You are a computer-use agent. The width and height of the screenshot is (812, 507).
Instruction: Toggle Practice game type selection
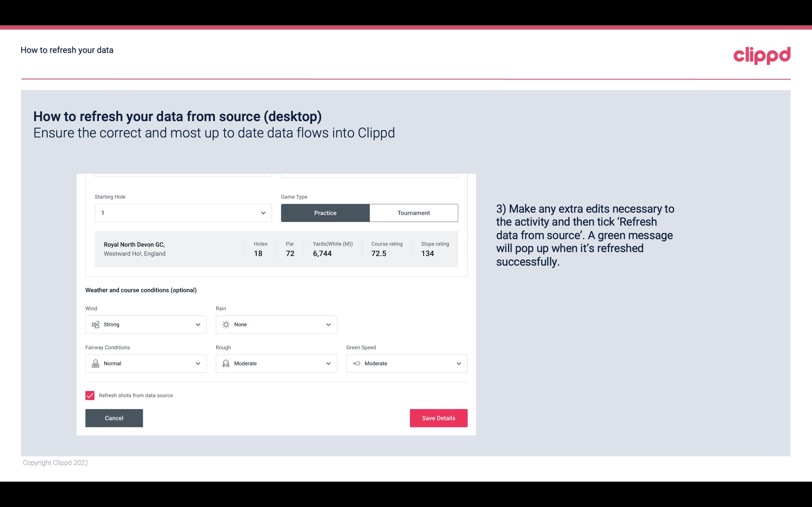click(x=325, y=212)
